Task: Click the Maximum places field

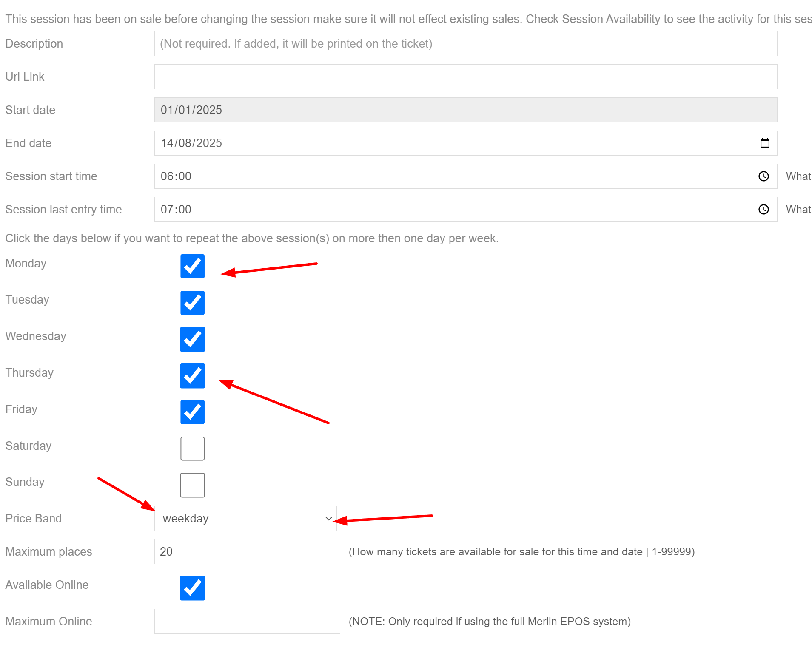Action: [247, 551]
